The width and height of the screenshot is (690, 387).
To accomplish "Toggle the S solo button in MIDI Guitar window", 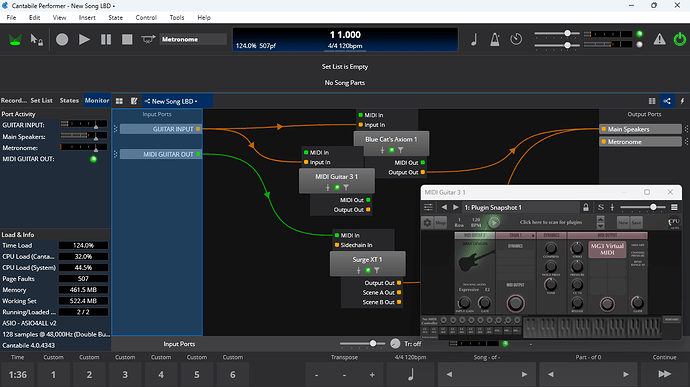I will [601, 207].
